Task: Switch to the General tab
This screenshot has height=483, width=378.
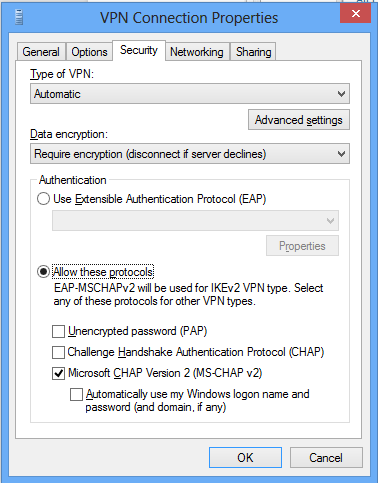Action: pos(41,52)
